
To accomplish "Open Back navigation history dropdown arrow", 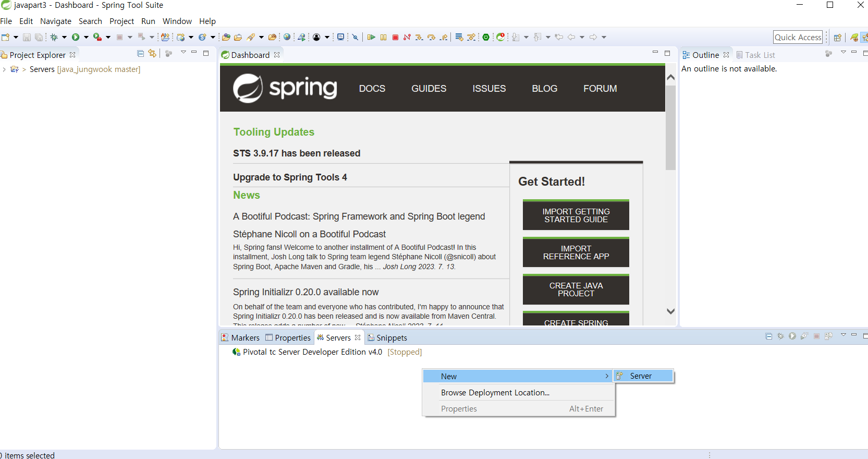I will click(x=582, y=37).
